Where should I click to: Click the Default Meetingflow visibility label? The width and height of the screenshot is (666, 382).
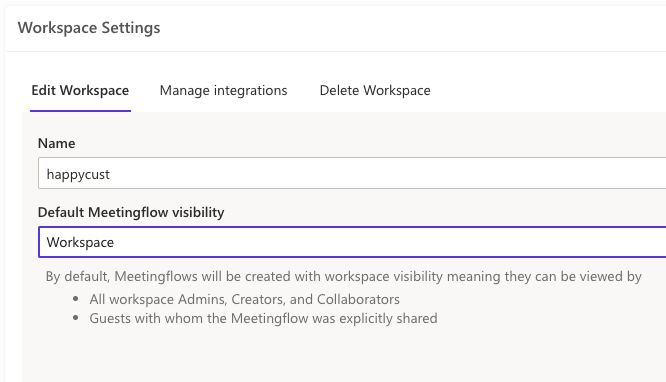(x=131, y=212)
